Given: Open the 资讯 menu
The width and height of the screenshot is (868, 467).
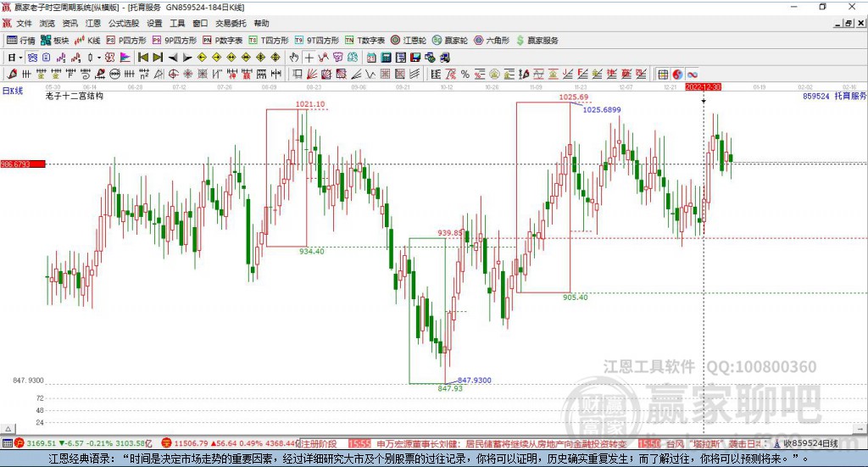Looking at the screenshot, I should tap(70, 23).
